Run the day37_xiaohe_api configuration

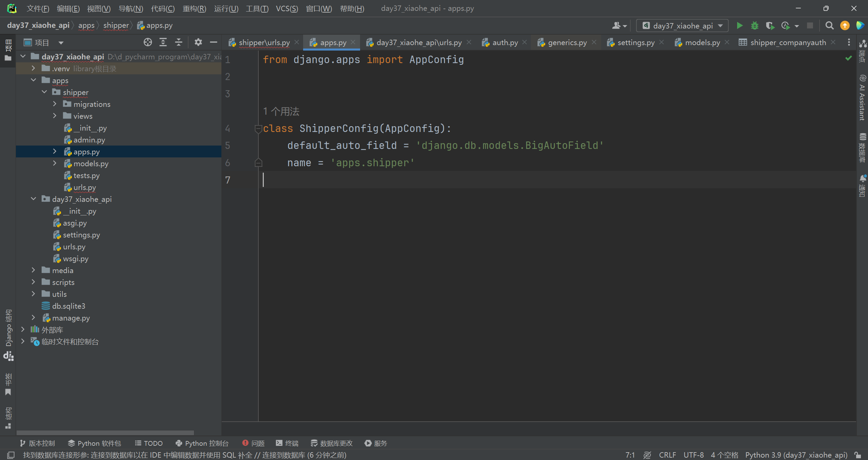tap(739, 26)
